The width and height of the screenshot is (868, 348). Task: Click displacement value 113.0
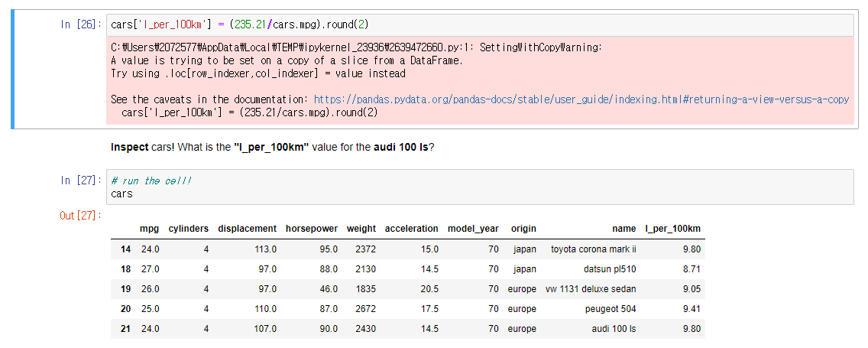click(265, 249)
